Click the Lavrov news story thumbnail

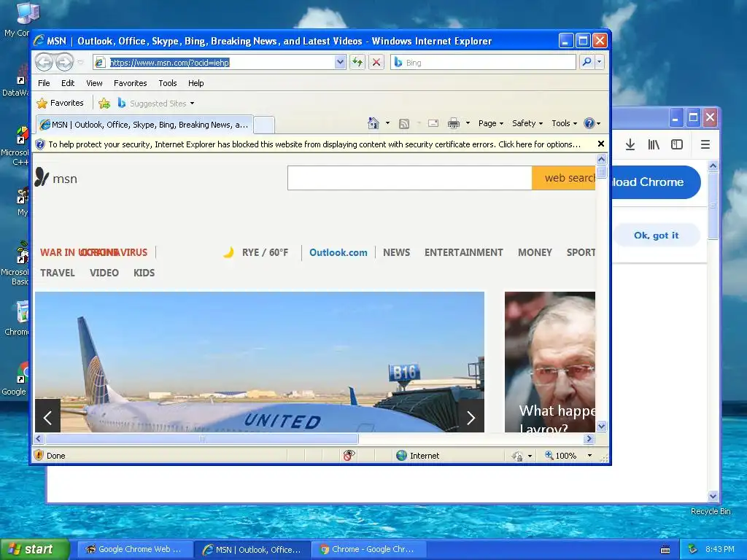coord(550,362)
